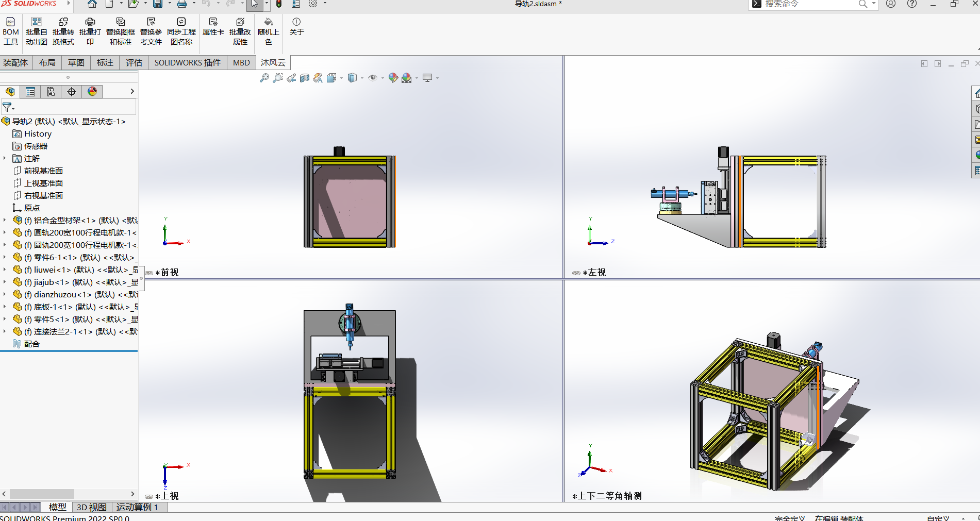Open View Settings monitor dropdown arrow
Viewport: 980px width, 521px height.
pyautogui.click(x=437, y=78)
